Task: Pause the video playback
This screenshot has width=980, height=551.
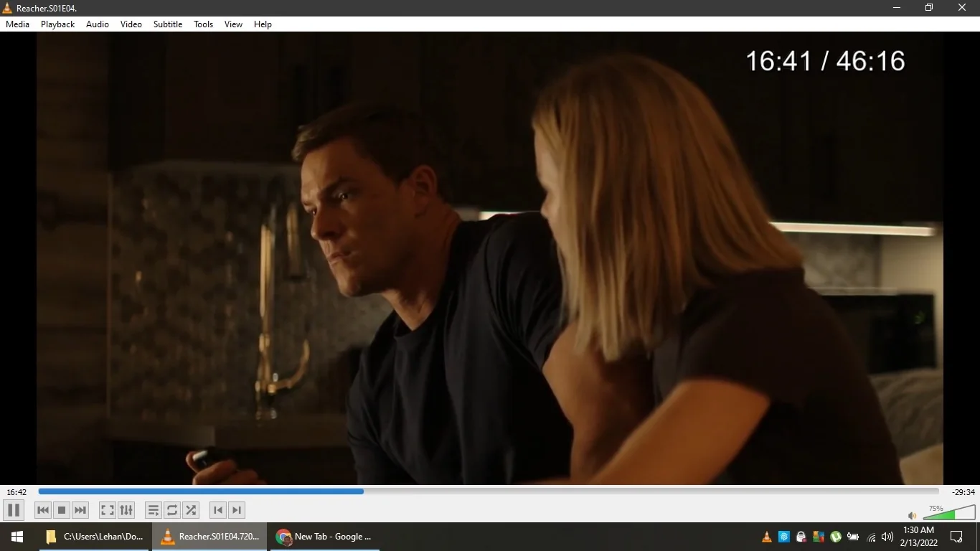Action: click(14, 510)
